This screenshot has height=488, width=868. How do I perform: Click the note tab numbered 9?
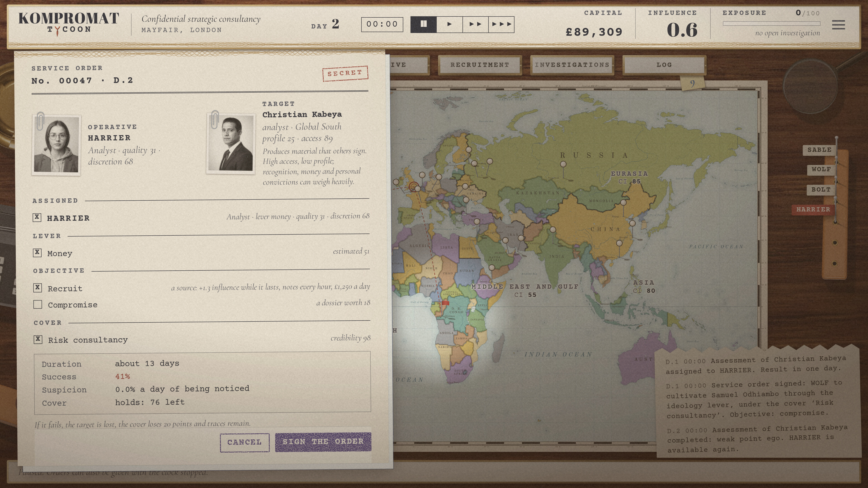(692, 83)
